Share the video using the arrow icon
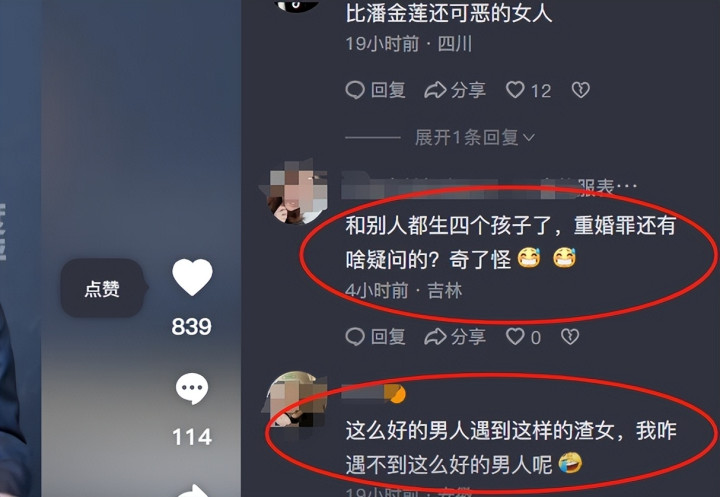This screenshot has width=720, height=497. point(192,491)
